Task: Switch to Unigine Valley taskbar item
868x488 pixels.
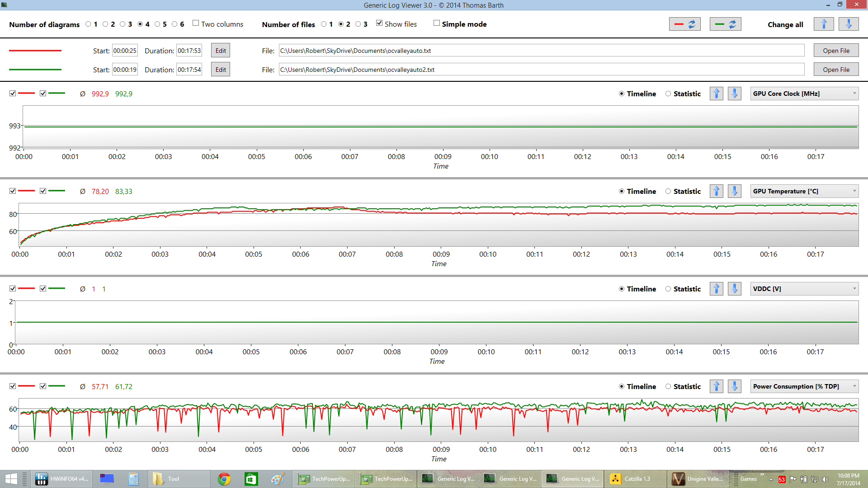Action: tap(698, 479)
